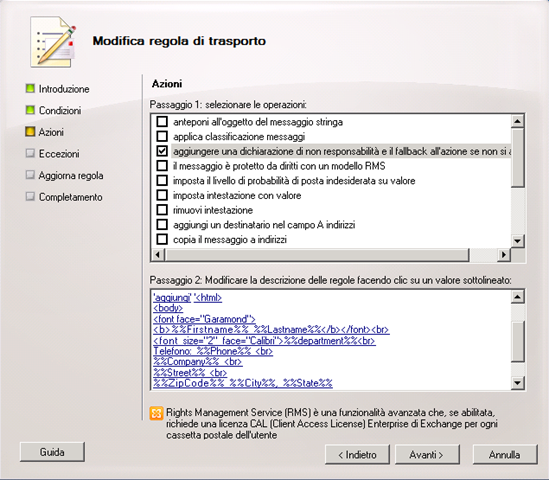Click green step indicator beside Introduzione
This screenshot has height=480, width=549.
click(x=30, y=89)
